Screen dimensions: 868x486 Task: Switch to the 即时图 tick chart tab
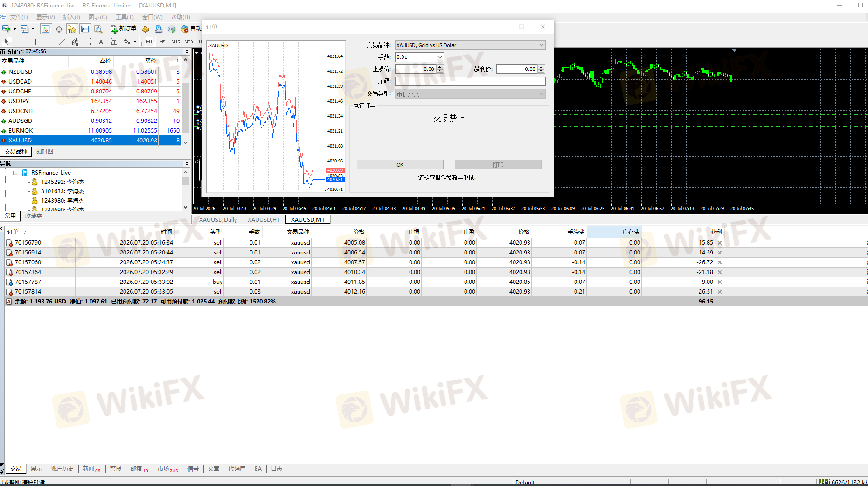[45, 152]
